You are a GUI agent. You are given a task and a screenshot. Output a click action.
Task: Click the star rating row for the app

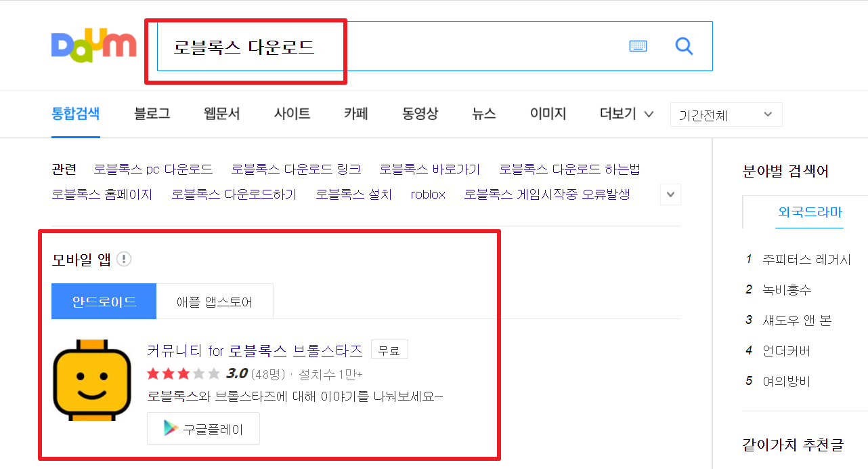click(183, 373)
